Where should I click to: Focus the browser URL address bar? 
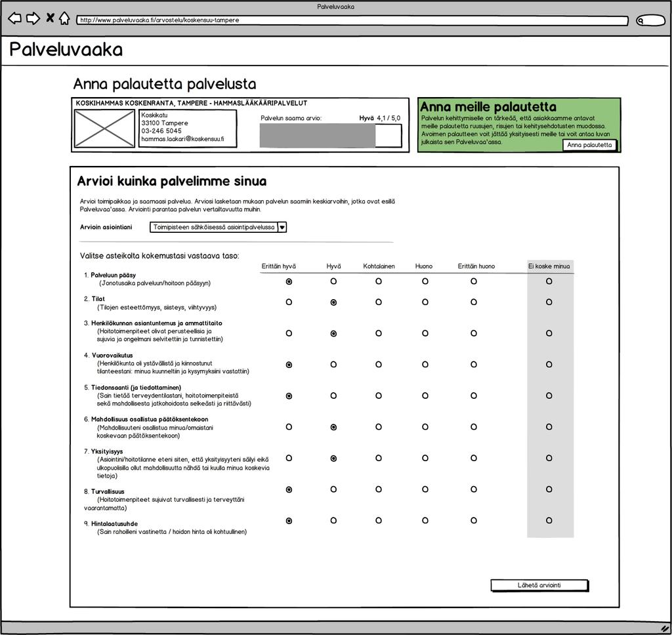pyautogui.click(x=352, y=20)
